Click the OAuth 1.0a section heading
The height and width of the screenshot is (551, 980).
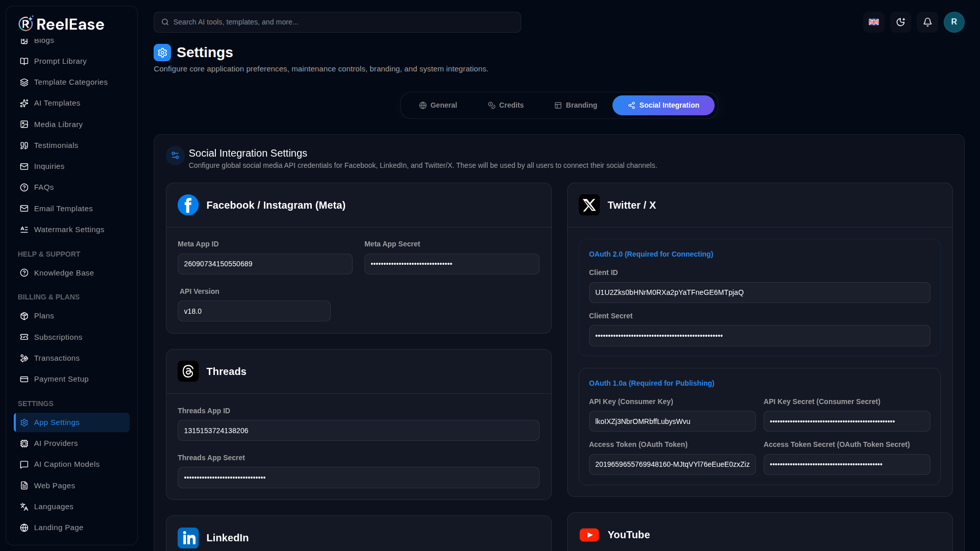pos(651,383)
